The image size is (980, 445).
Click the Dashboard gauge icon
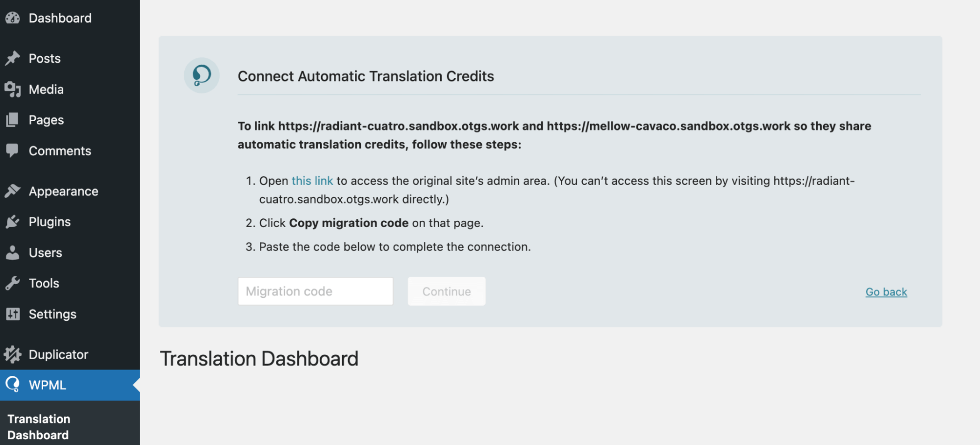point(13,18)
